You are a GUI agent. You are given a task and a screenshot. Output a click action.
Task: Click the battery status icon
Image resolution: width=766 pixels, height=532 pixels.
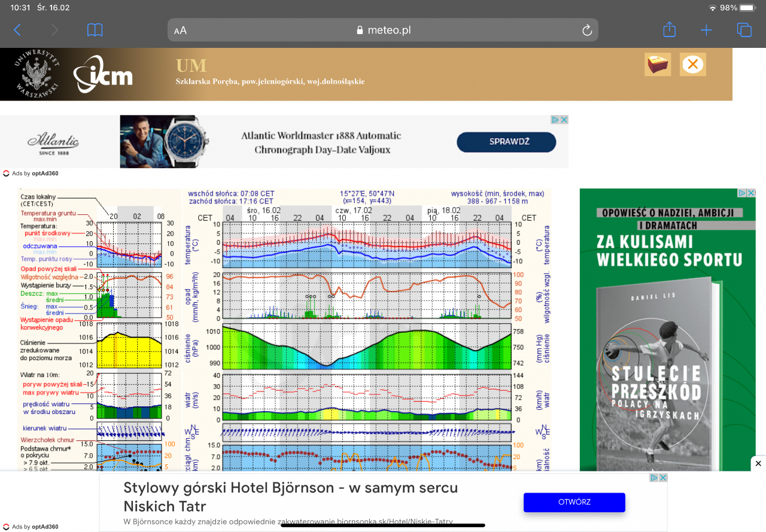click(x=749, y=8)
